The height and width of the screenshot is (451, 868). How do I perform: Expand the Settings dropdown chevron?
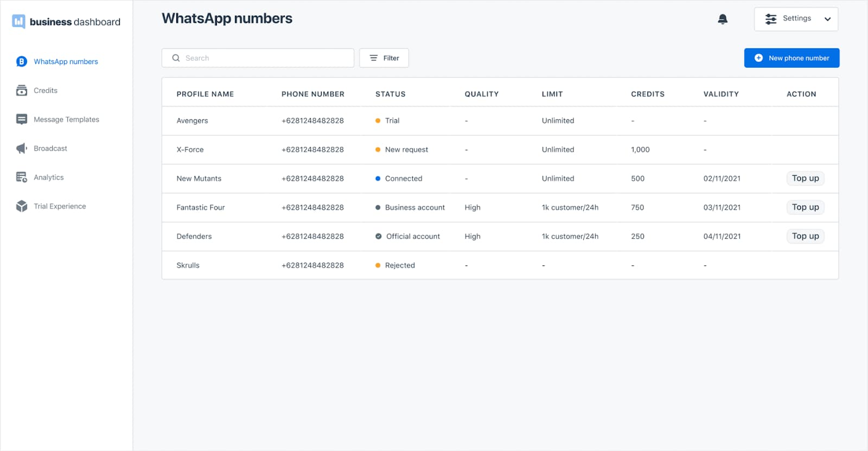point(827,19)
